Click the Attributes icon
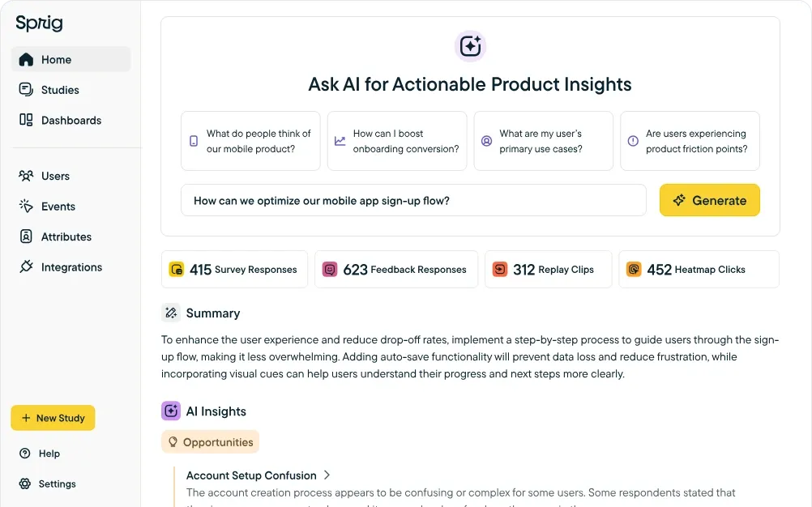This screenshot has width=812, height=507. pos(25,236)
